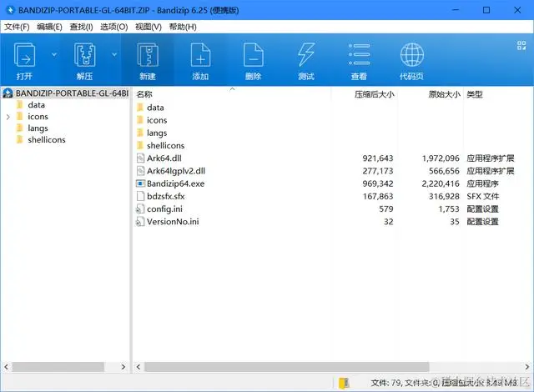534x392 pixels.
Task: Click the yellow zip icon in status bar
Action: click(344, 383)
